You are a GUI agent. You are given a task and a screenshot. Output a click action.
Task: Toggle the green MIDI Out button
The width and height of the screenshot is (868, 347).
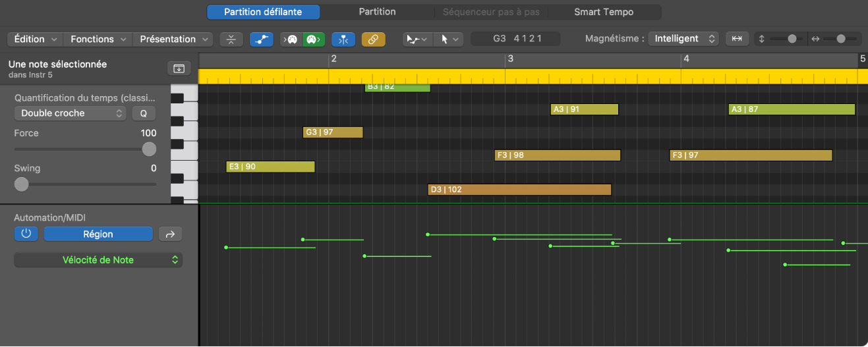pyautogui.click(x=314, y=40)
